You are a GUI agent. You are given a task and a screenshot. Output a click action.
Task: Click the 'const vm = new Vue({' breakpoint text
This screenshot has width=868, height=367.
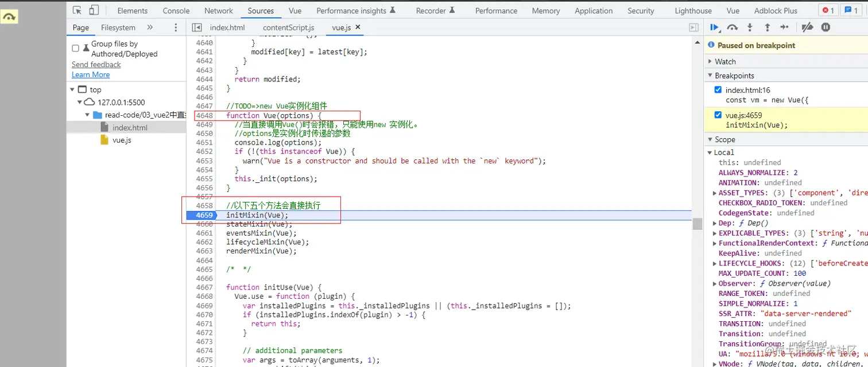(766, 100)
